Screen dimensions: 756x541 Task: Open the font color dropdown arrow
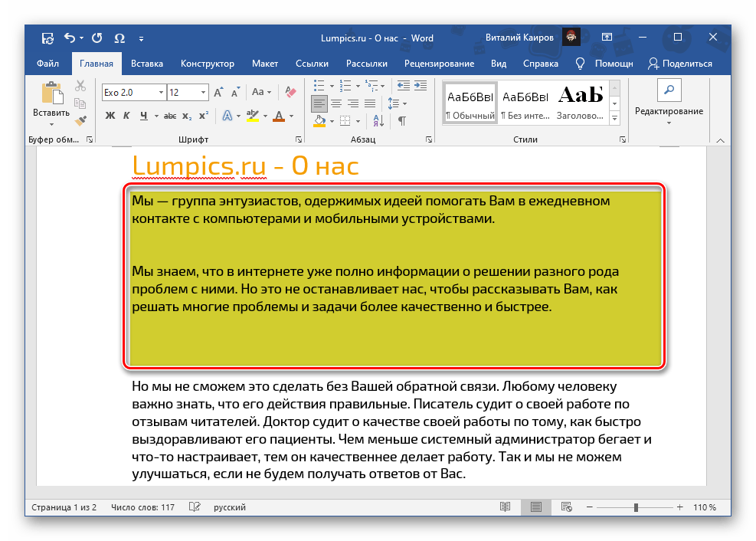pyautogui.click(x=292, y=116)
